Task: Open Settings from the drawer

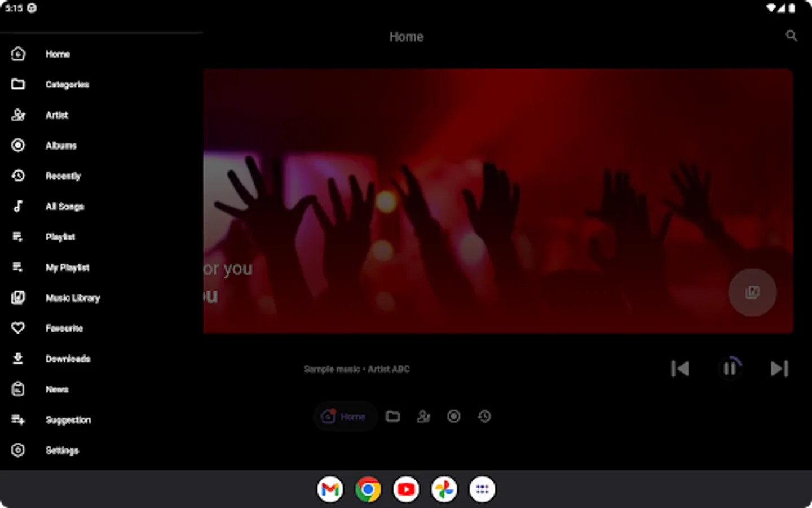Action: [x=101, y=450]
